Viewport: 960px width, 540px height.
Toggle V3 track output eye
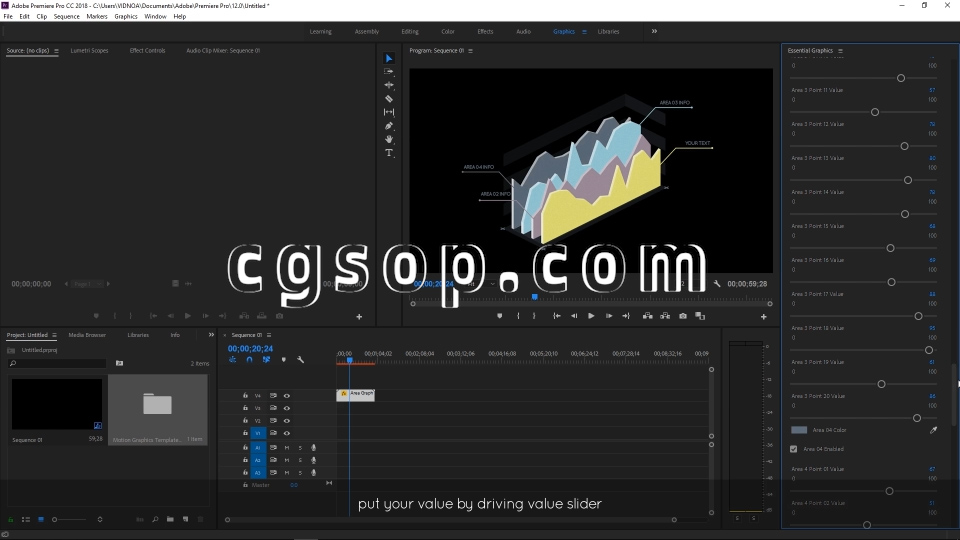pyautogui.click(x=287, y=408)
